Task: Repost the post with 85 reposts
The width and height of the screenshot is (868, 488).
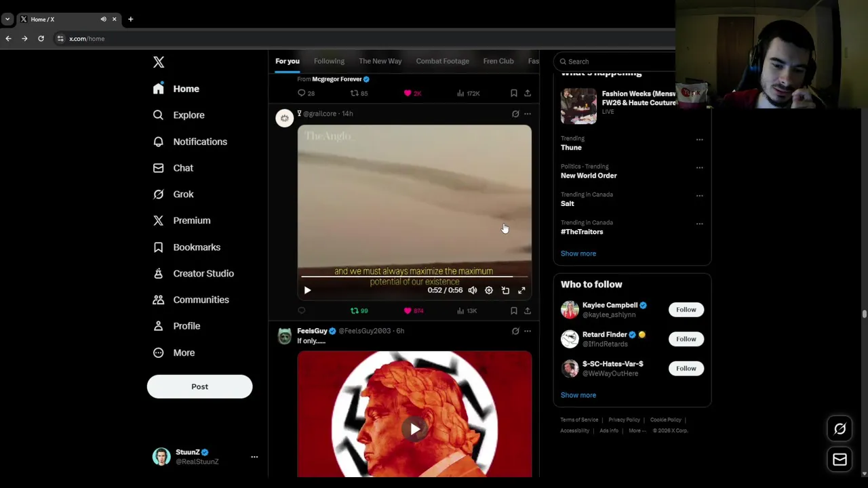Action: tap(359, 94)
